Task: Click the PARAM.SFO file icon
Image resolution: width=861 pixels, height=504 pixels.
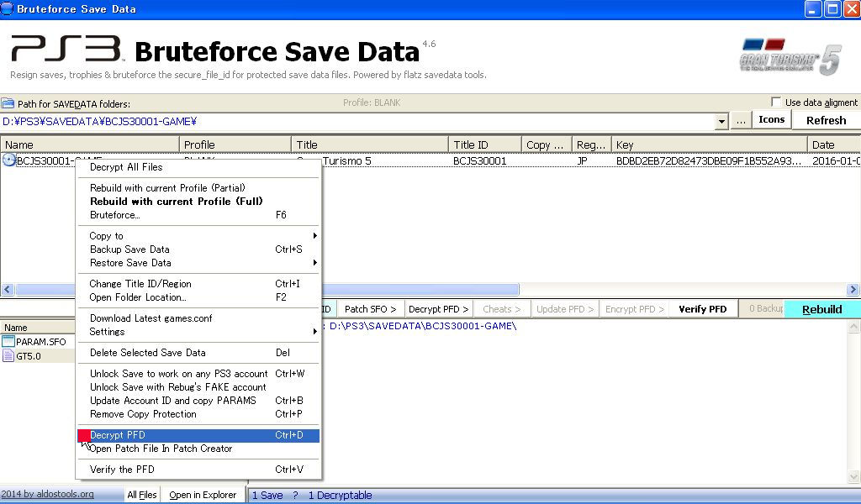Action: [9, 340]
